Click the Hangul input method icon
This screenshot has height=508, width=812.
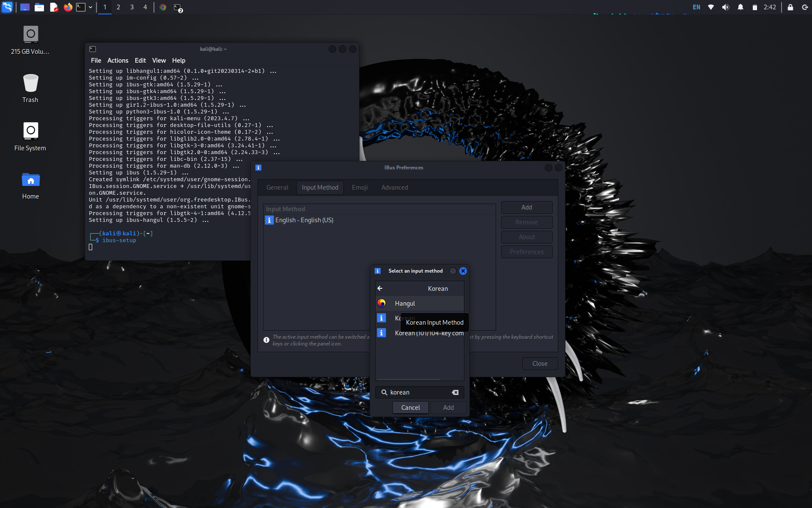[381, 303]
